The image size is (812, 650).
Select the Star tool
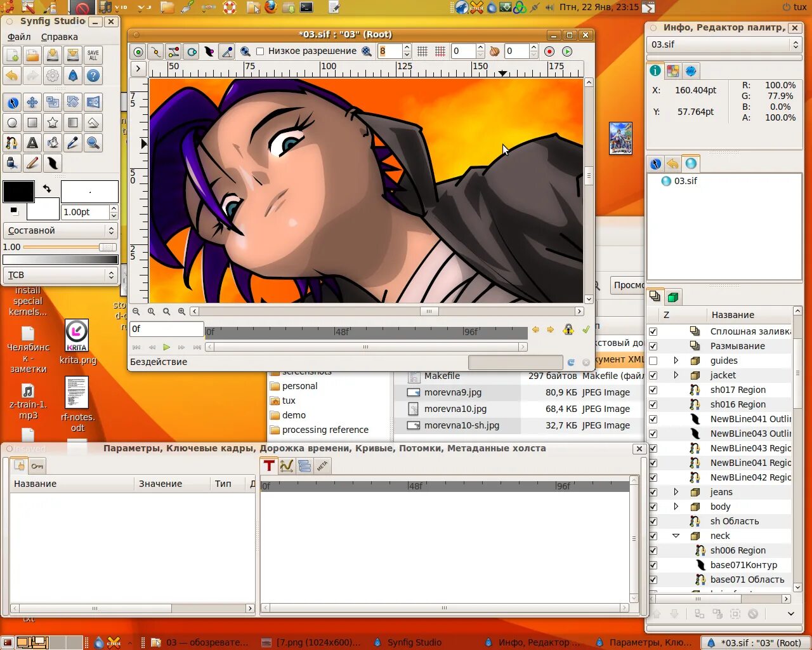pos(53,123)
